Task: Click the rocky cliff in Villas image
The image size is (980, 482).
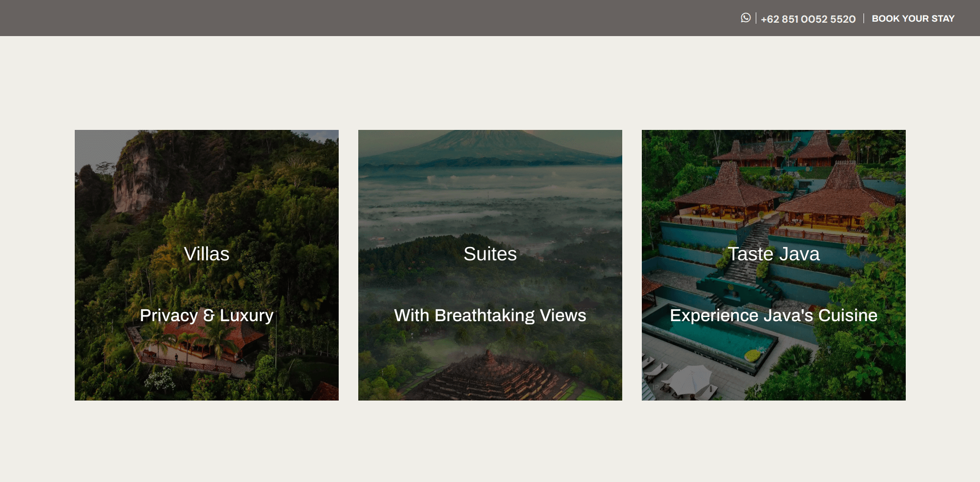Action: [x=135, y=175]
